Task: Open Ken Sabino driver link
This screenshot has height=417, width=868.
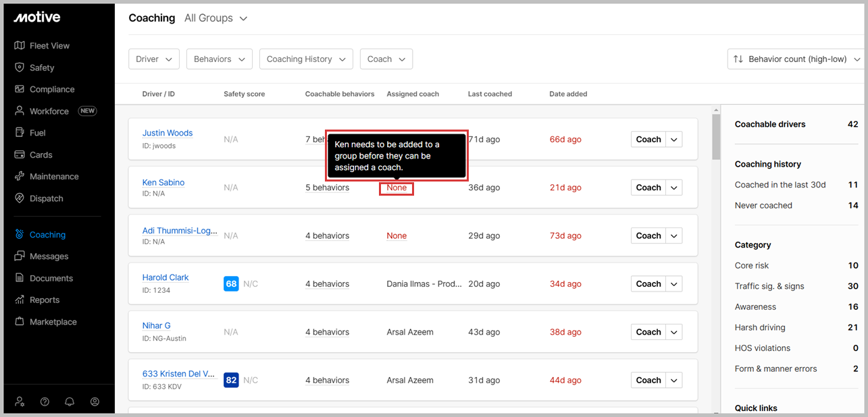Action: pyautogui.click(x=163, y=182)
